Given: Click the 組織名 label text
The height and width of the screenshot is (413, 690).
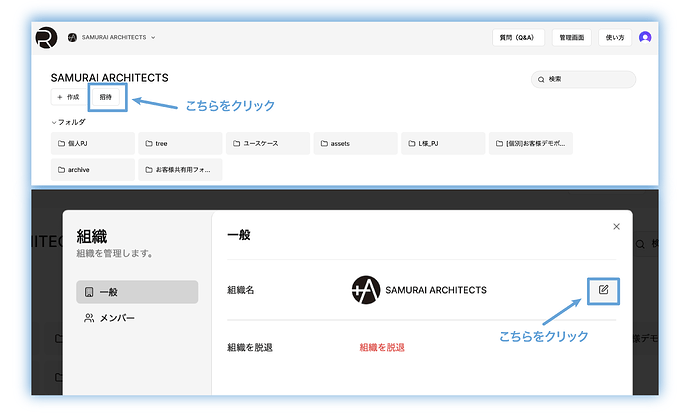Looking at the screenshot, I should (x=241, y=290).
